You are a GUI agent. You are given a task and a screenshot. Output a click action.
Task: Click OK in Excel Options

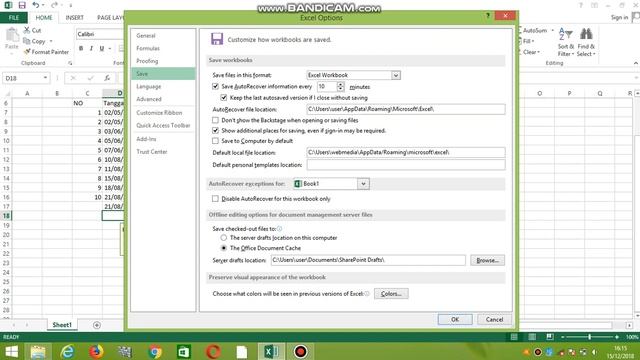tap(455, 320)
